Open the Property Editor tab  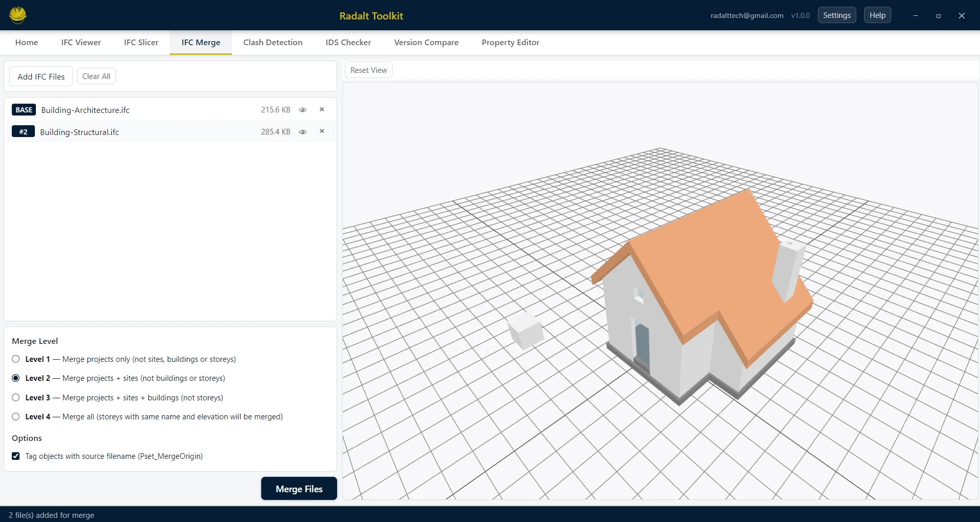click(510, 43)
